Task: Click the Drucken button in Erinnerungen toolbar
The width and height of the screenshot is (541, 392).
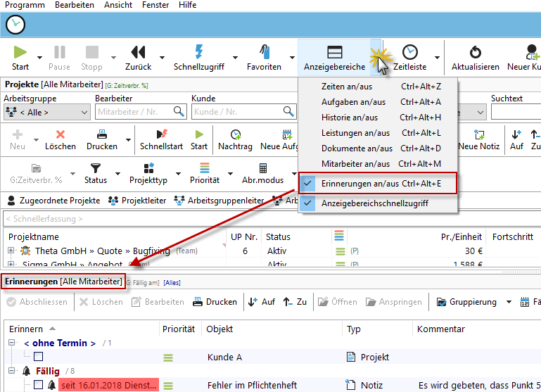Action: coord(215,302)
